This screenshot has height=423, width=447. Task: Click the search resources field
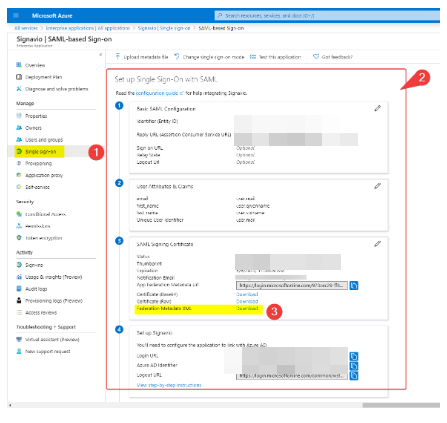327,16
